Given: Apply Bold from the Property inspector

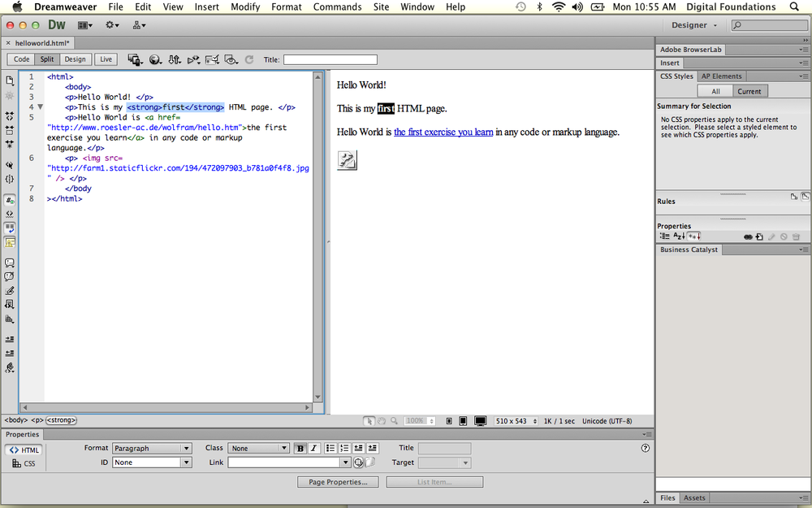Looking at the screenshot, I should click(300, 448).
